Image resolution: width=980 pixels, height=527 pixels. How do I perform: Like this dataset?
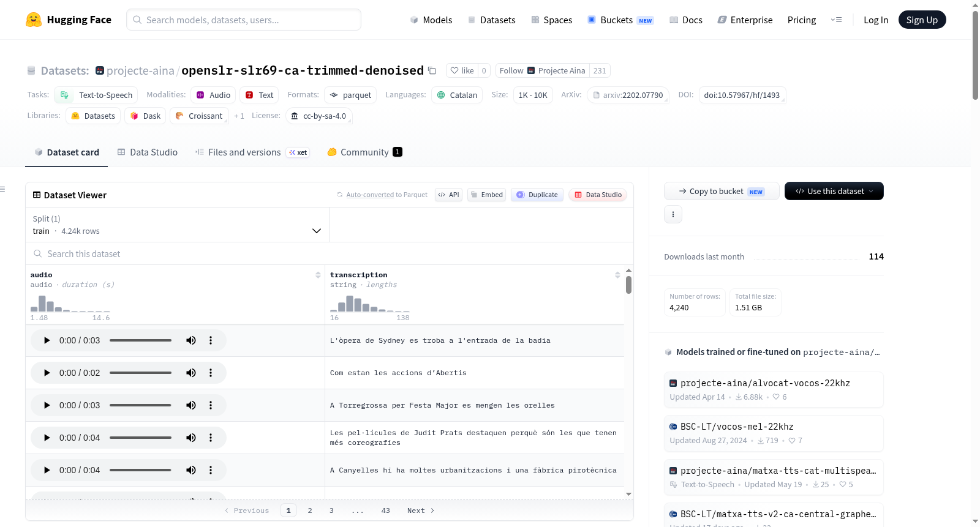[462, 70]
